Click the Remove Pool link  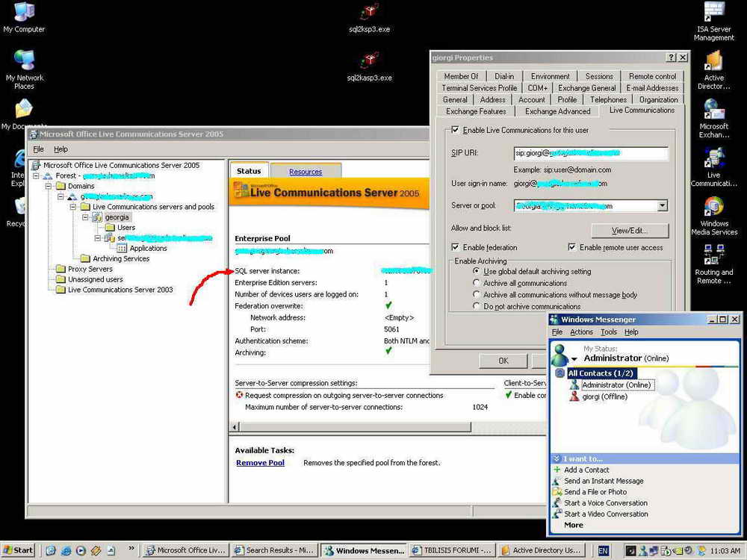coord(260,462)
